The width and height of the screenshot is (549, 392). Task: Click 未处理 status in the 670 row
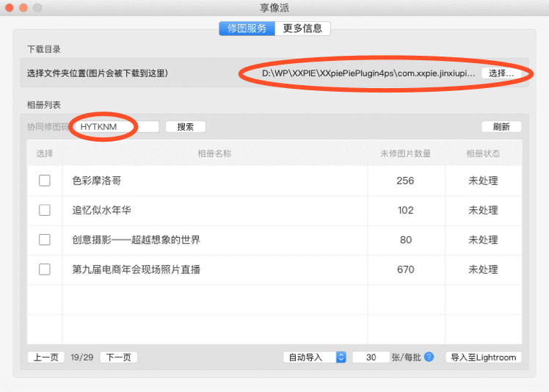tap(483, 269)
